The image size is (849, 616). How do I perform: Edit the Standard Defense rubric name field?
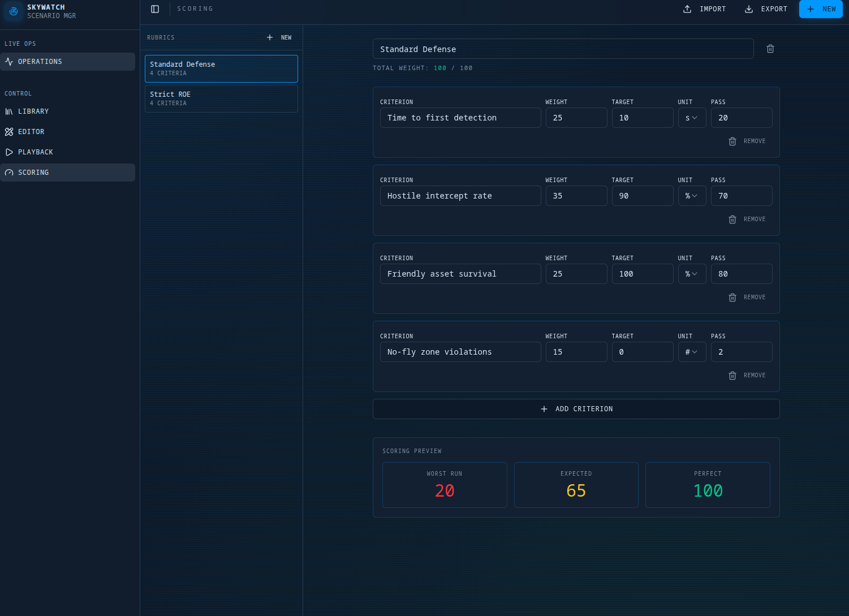click(563, 49)
